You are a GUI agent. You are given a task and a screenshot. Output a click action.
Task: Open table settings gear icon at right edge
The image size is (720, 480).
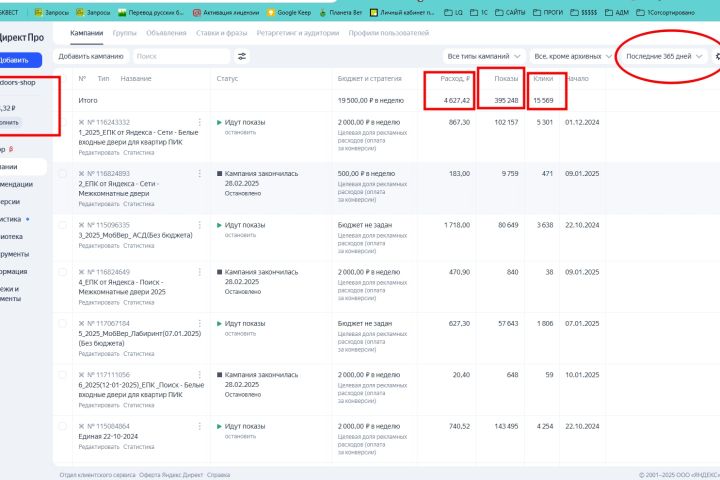click(717, 56)
